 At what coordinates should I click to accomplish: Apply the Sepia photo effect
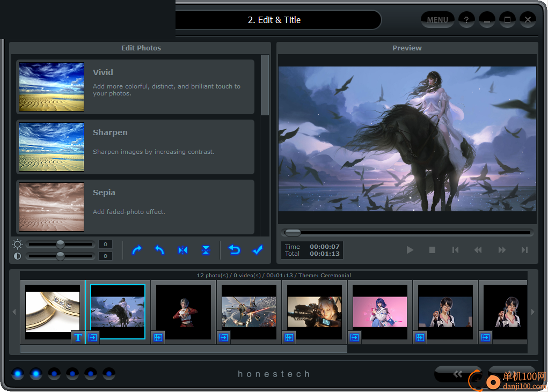[x=136, y=206]
